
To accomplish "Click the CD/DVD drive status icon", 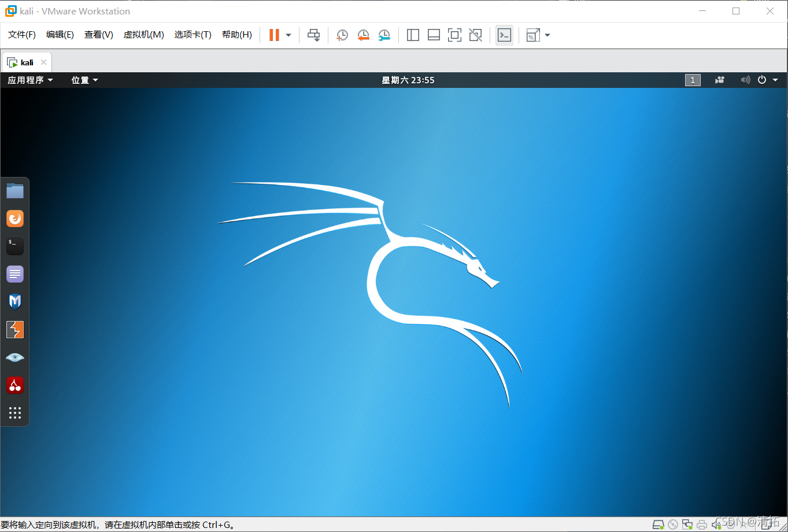I will click(x=673, y=525).
